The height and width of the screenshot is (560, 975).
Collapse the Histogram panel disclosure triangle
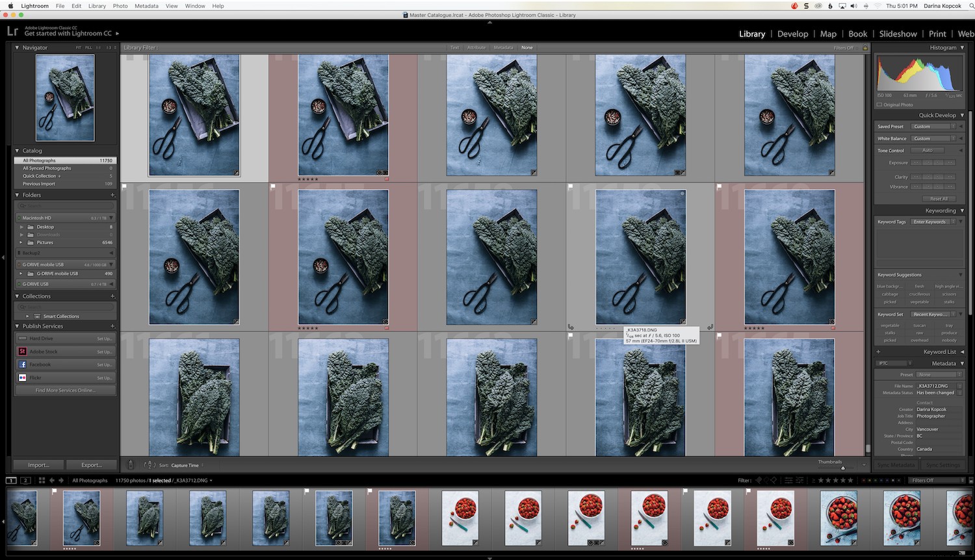click(961, 47)
